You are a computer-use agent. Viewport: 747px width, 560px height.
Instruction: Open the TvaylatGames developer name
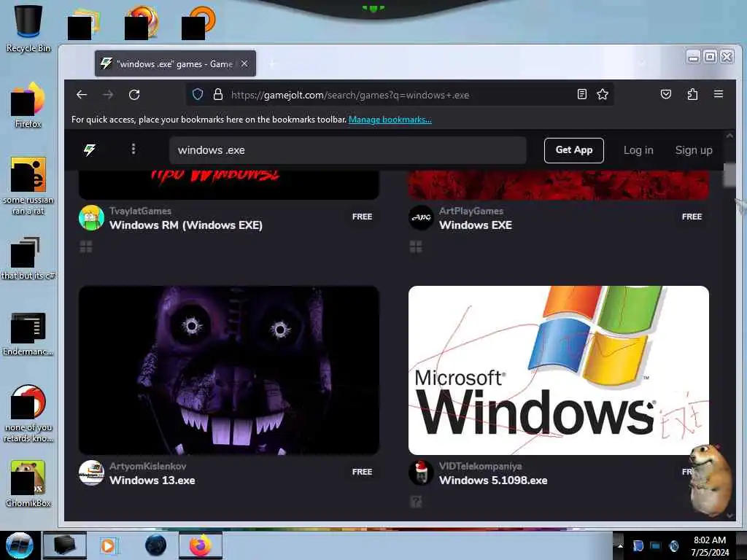140,211
